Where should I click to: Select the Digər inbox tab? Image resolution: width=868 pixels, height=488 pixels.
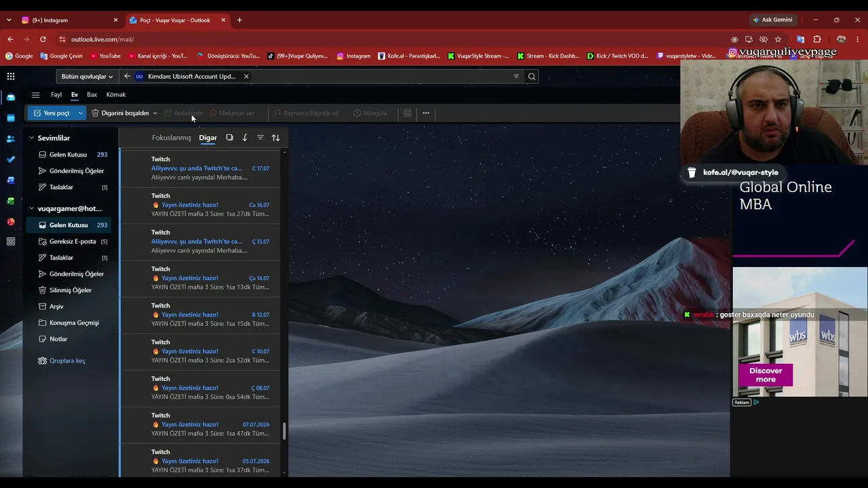pos(208,138)
